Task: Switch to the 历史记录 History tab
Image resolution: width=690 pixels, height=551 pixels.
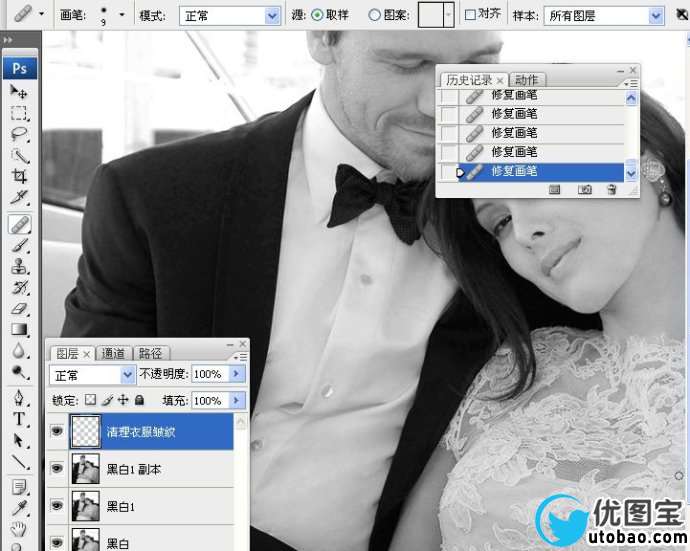Action: [x=469, y=80]
